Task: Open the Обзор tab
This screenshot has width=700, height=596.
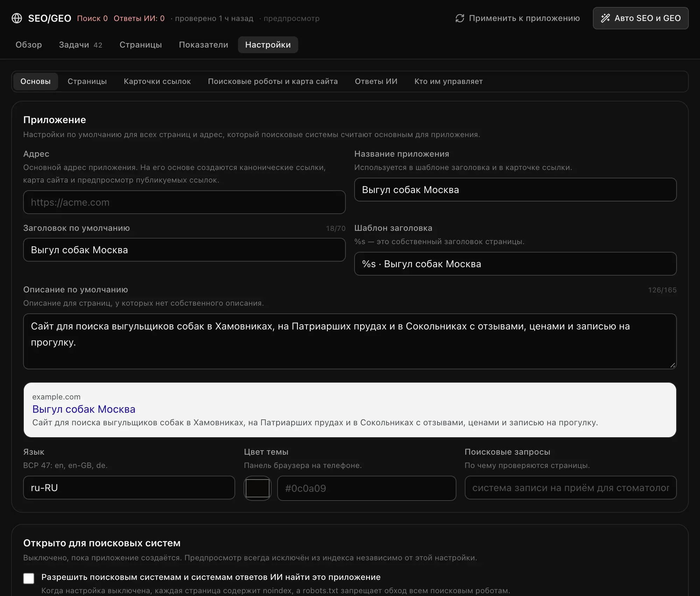Action: (x=29, y=45)
